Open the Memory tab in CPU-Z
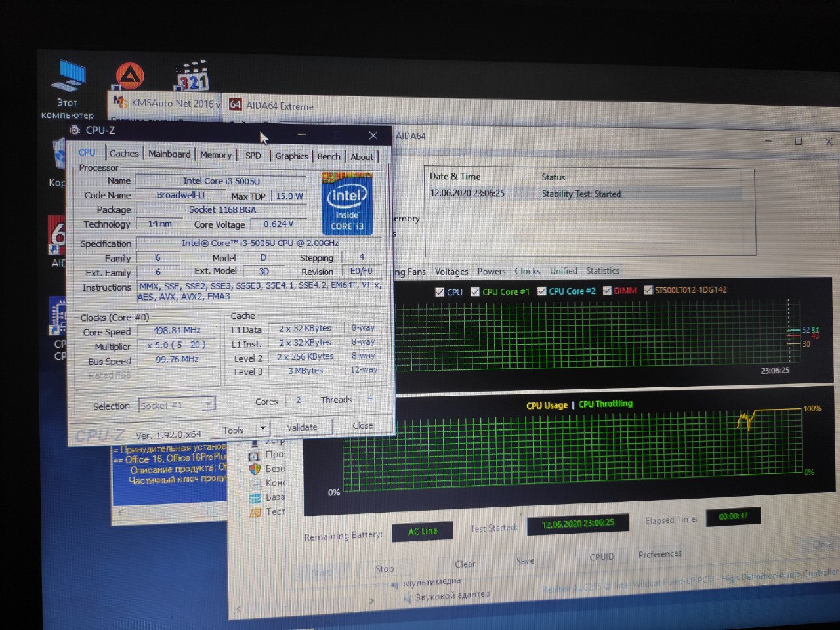Screen dimensions: 840x630 click(x=216, y=155)
